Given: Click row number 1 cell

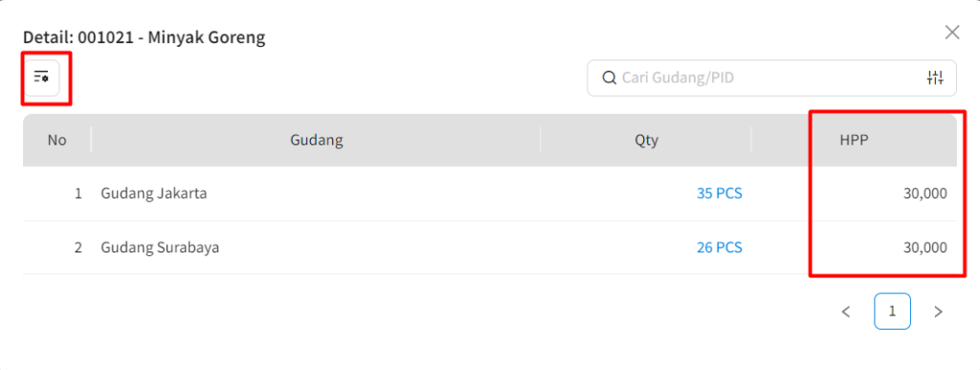Looking at the screenshot, I should click(56, 193).
